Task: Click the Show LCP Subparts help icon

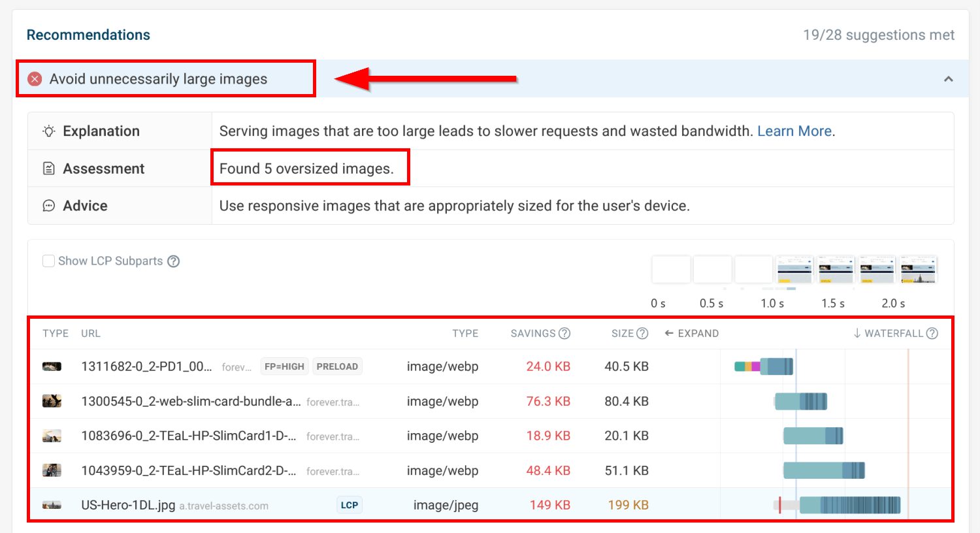Action: coord(173,261)
